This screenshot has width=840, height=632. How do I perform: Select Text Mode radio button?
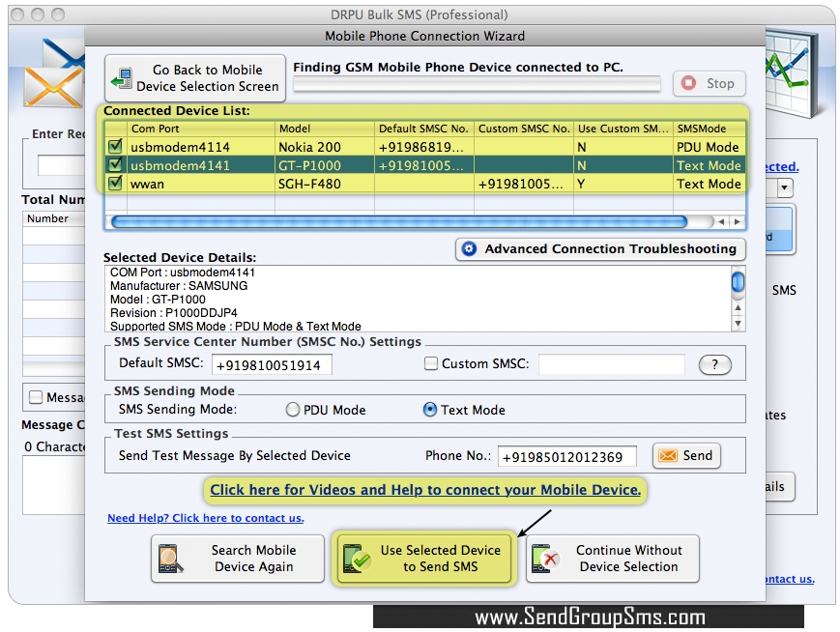pos(429,410)
